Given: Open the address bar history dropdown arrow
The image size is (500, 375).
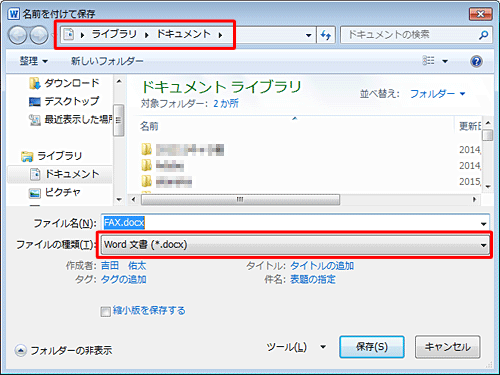Looking at the screenshot, I should coord(309,35).
